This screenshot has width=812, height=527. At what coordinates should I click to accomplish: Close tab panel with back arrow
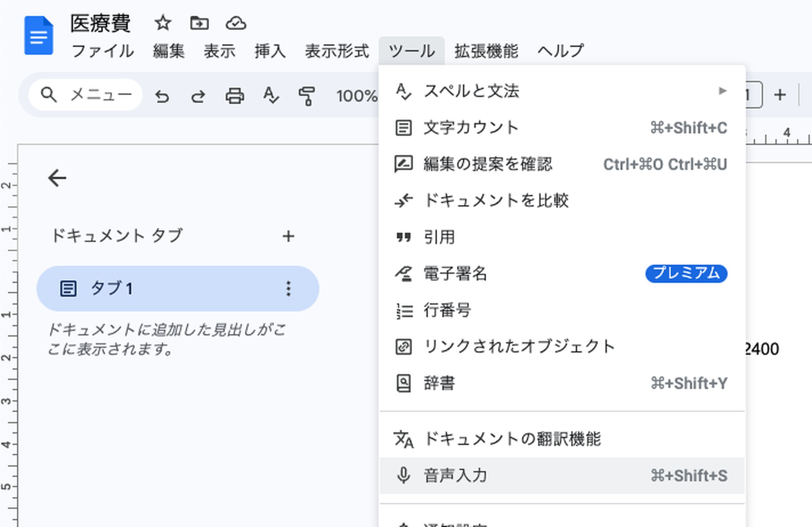point(57,178)
